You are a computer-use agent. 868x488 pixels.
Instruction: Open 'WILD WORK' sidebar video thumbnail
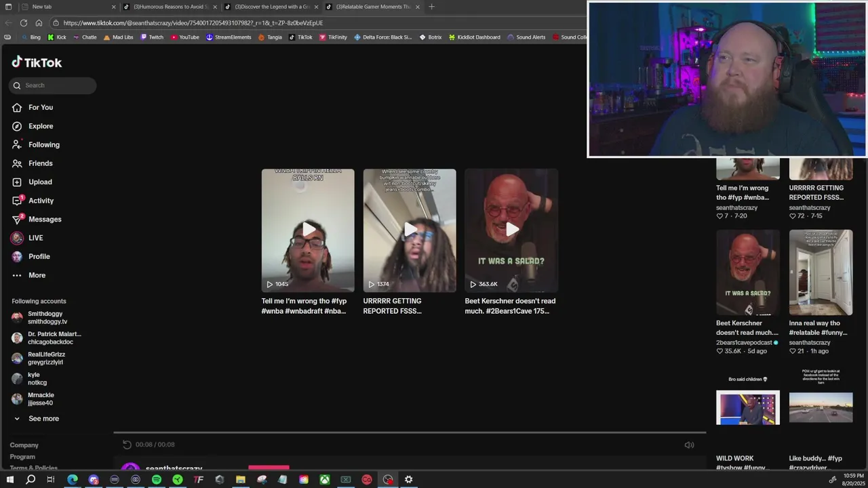(748, 407)
